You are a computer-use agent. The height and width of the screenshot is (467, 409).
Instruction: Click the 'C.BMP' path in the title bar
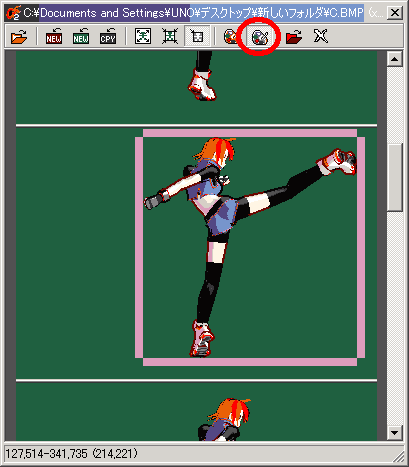point(346,13)
